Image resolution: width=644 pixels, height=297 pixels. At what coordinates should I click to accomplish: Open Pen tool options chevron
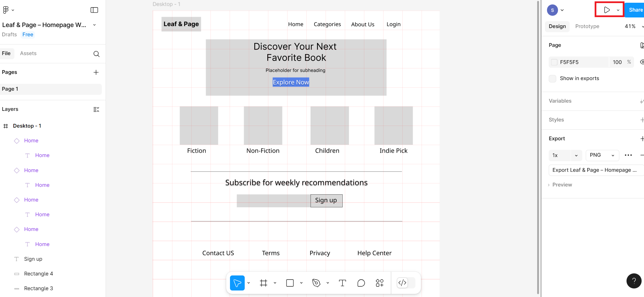328,283
